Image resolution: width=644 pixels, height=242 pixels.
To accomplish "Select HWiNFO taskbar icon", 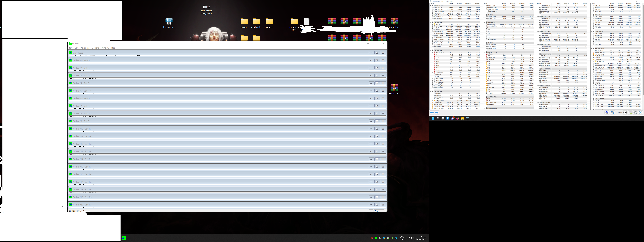I will pos(467,119).
